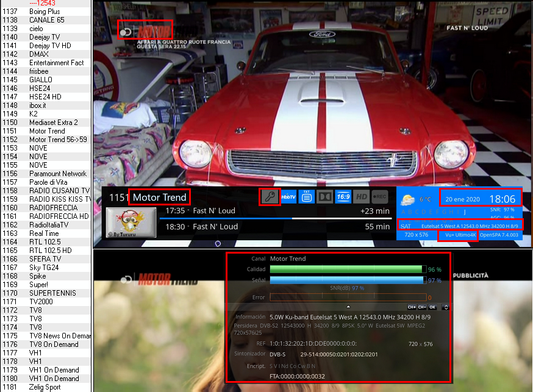Click the CH- button in signal panel
Viewport: 533px width, 392px height.
point(422,307)
